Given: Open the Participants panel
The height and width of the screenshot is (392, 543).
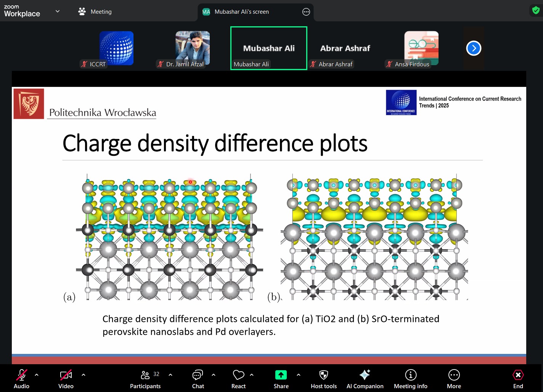Looking at the screenshot, I should pos(145,379).
